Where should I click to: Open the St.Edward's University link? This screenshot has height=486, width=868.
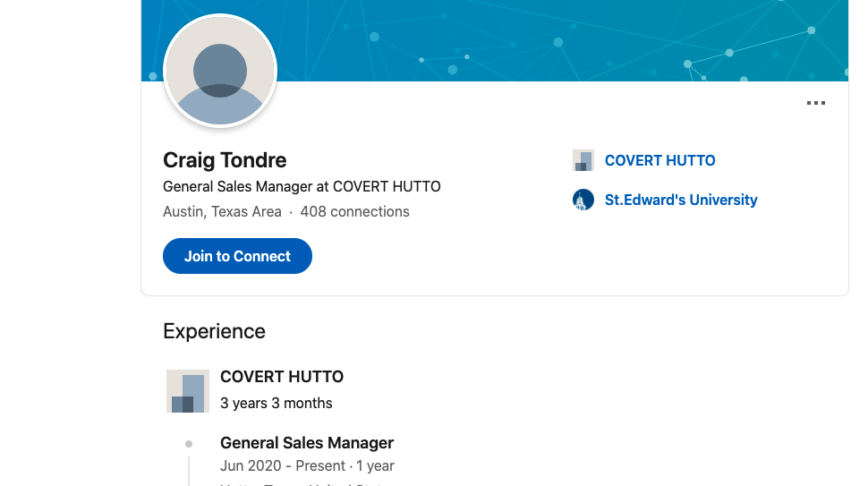[x=680, y=200]
